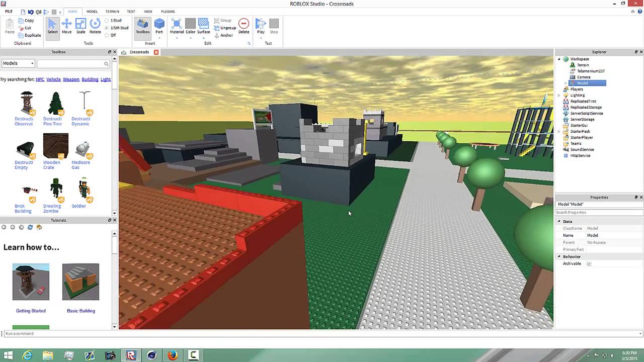Screen dimensions: 644x362
Task: Select Terrain in Explorer tree
Action: click(x=583, y=65)
